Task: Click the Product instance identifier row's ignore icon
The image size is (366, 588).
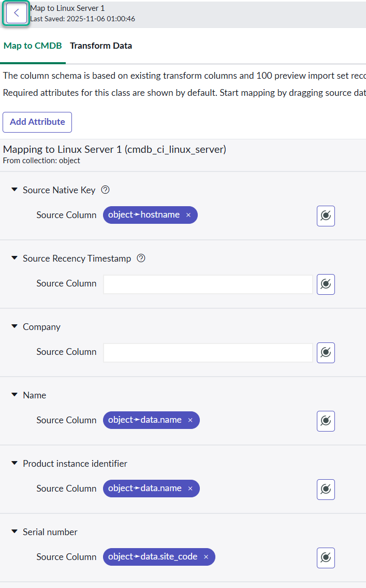Action: click(326, 490)
